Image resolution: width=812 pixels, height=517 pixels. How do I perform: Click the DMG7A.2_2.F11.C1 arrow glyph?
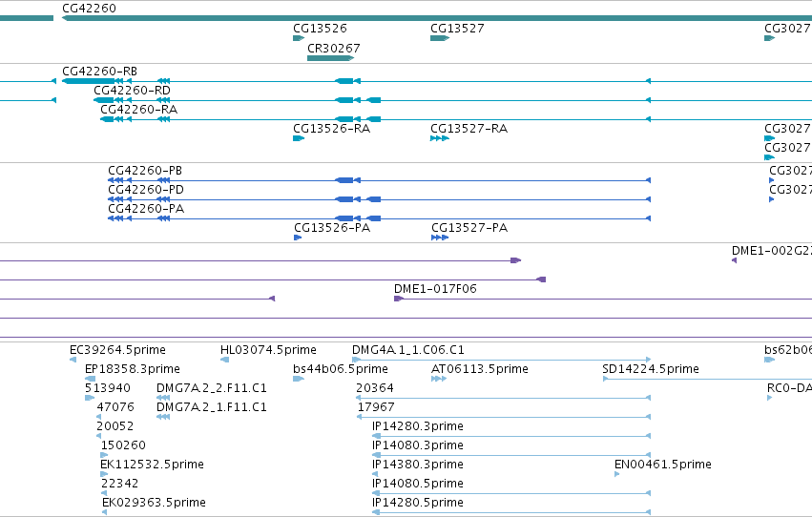163,398
